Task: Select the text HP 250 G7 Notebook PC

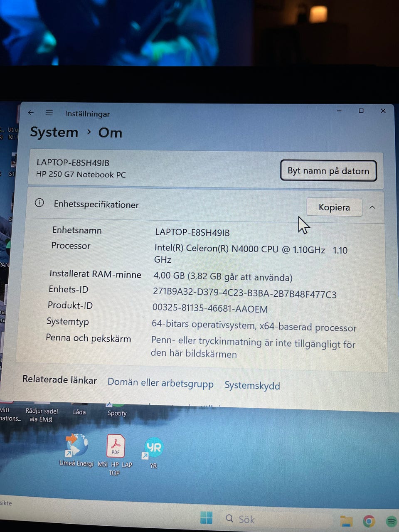Action: pos(81,174)
